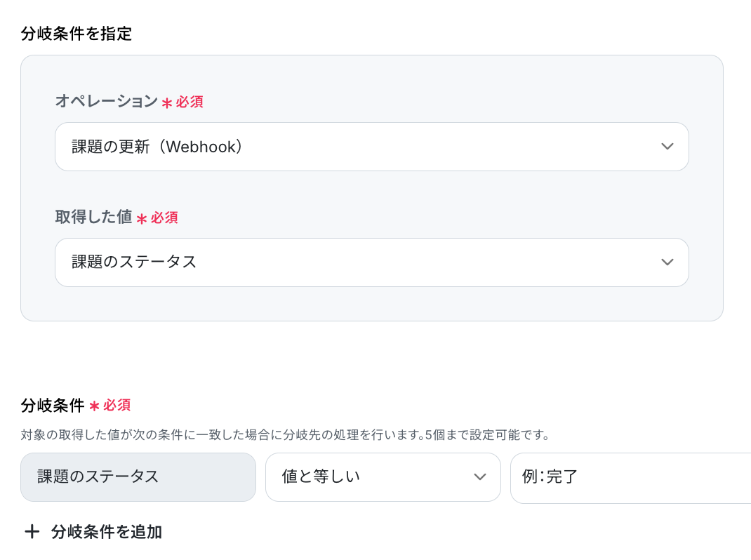
Task: Click the 取得した値 field label
Action: pyautogui.click(x=93, y=217)
